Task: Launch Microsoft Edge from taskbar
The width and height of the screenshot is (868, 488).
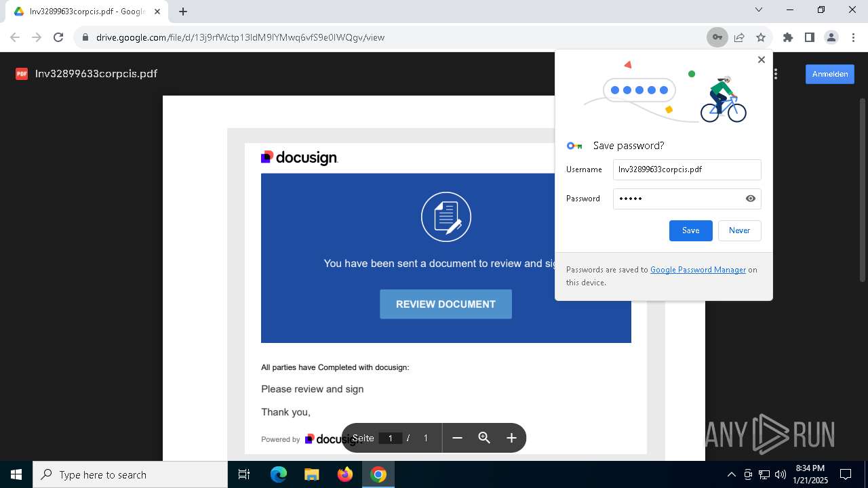Action: (279, 474)
